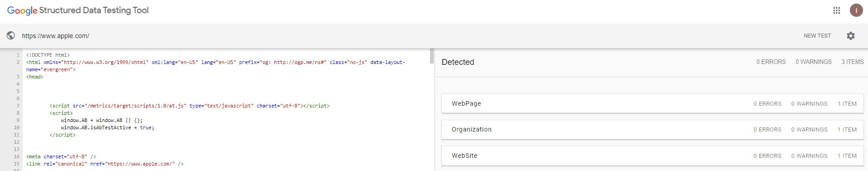The height and width of the screenshot is (171, 868).
Task: Click the canonical link line
Action: pyautogui.click(x=105, y=164)
